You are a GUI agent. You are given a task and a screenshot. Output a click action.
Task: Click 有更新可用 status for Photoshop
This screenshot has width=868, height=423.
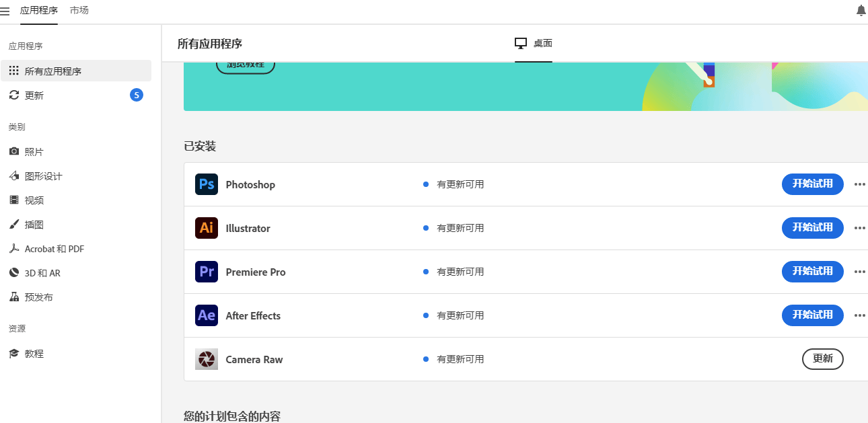point(460,184)
